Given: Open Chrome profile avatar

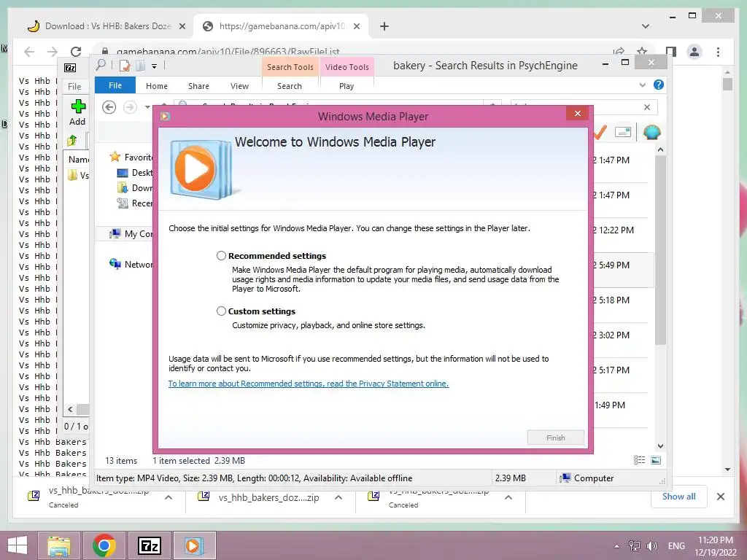Looking at the screenshot, I should click(x=694, y=52).
